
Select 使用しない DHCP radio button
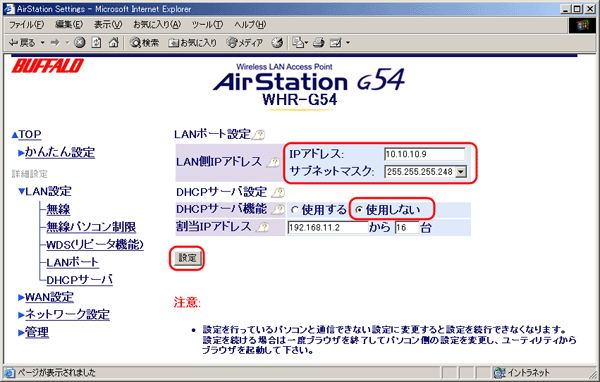tap(359, 210)
